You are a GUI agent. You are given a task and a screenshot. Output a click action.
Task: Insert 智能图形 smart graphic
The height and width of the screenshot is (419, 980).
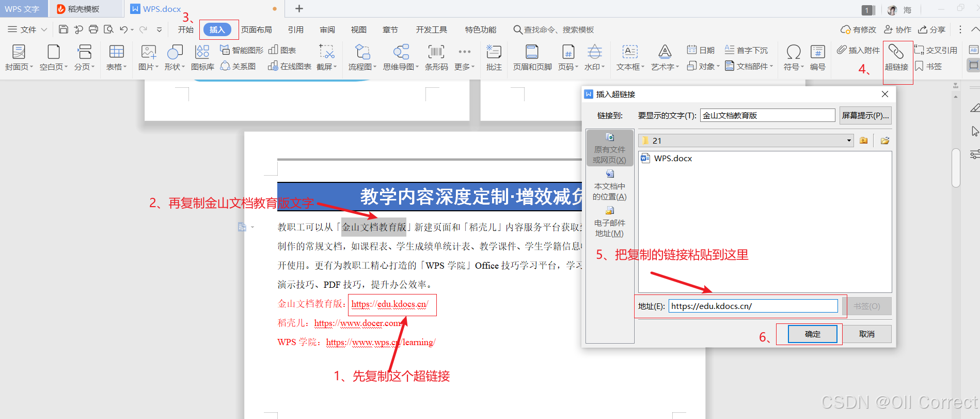pos(242,50)
